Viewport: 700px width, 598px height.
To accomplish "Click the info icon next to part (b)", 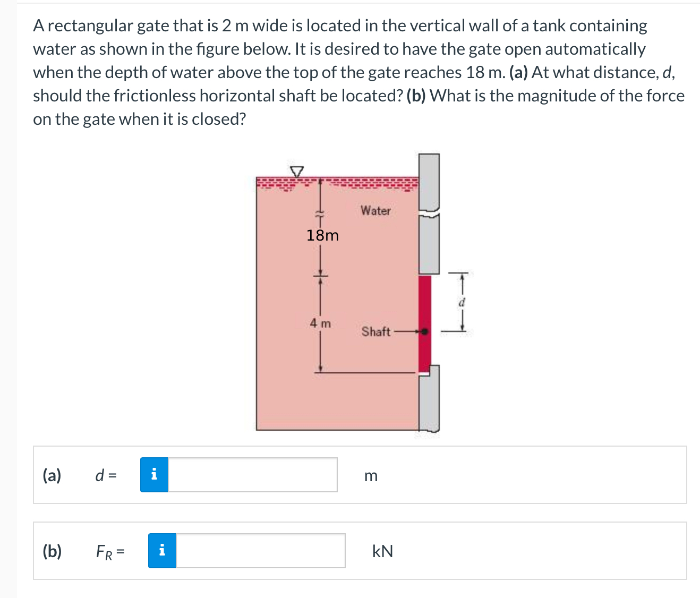I will click(x=162, y=551).
